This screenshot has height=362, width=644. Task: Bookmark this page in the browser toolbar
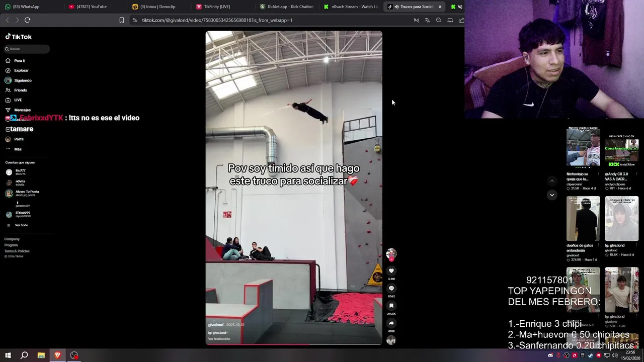pos(121,20)
